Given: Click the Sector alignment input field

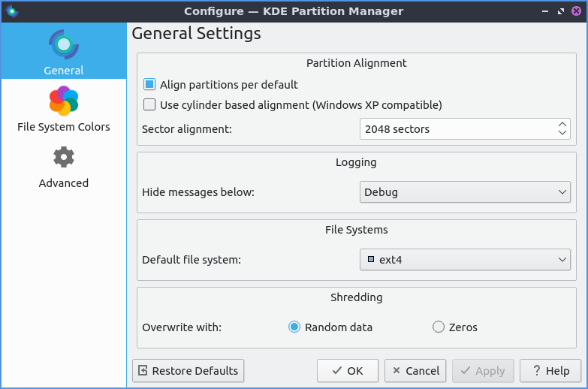Looking at the screenshot, I should (x=456, y=129).
